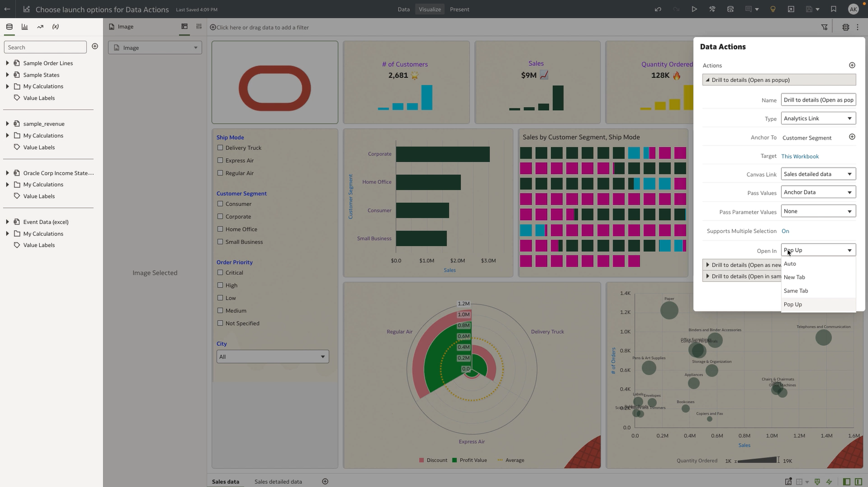Add a new data action with the plus button
The height and width of the screenshot is (487, 868).
(x=852, y=65)
